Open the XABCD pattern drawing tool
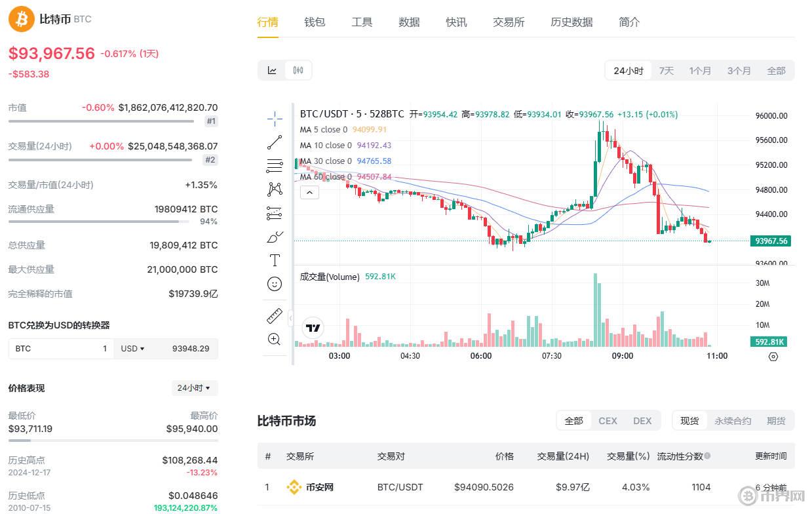 274,189
